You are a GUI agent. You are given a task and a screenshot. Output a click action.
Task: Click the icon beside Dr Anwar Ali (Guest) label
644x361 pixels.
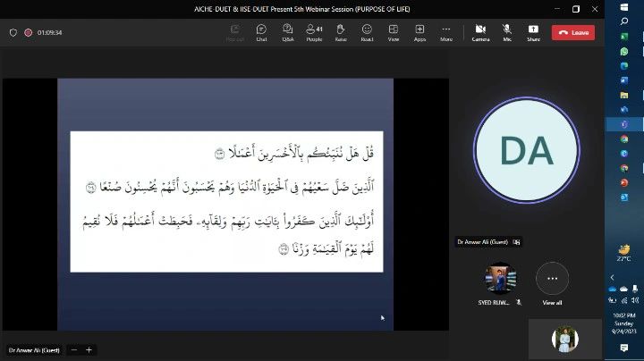[516, 242]
